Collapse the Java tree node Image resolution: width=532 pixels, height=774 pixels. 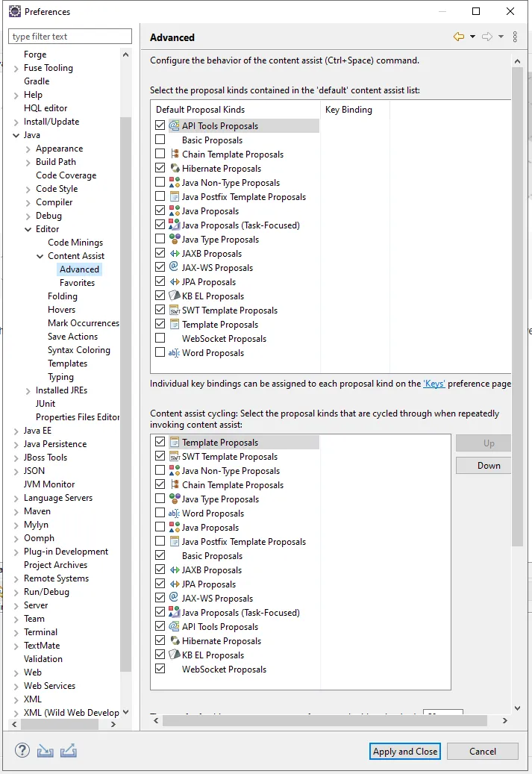[x=16, y=135]
